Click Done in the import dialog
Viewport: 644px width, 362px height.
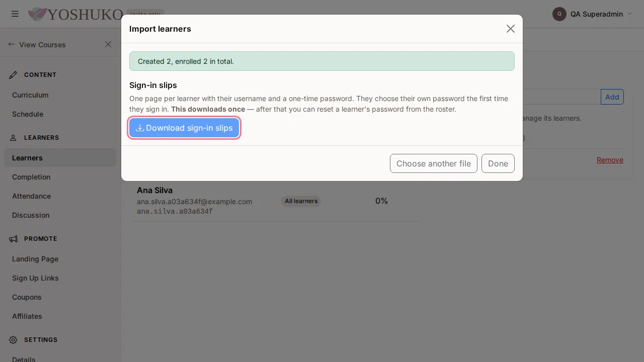click(x=498, y=163)
